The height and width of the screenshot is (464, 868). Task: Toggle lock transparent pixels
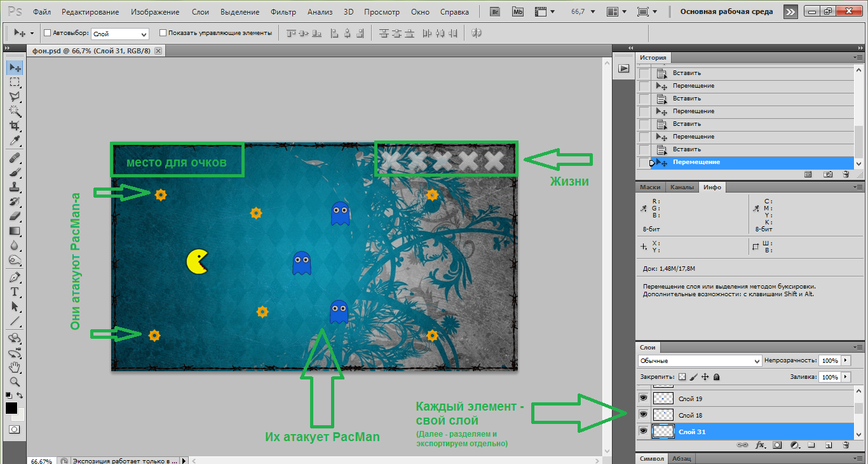click(682, 377)
